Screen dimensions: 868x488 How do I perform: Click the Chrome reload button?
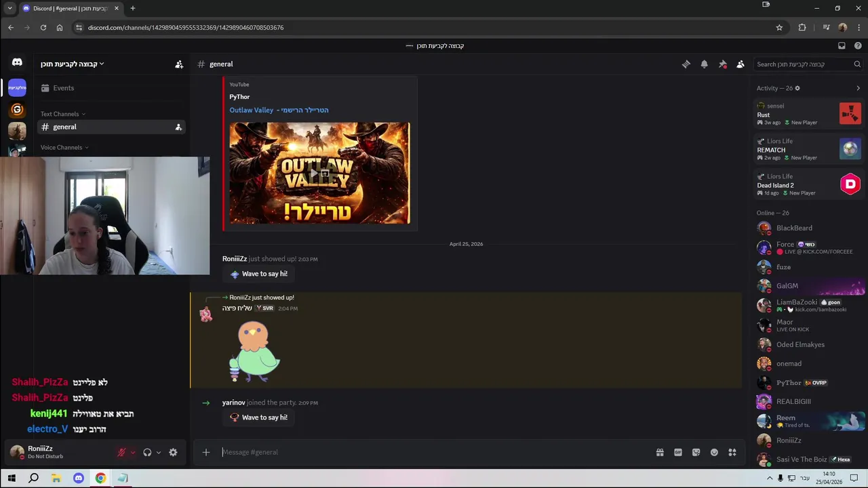pos(43,28)
